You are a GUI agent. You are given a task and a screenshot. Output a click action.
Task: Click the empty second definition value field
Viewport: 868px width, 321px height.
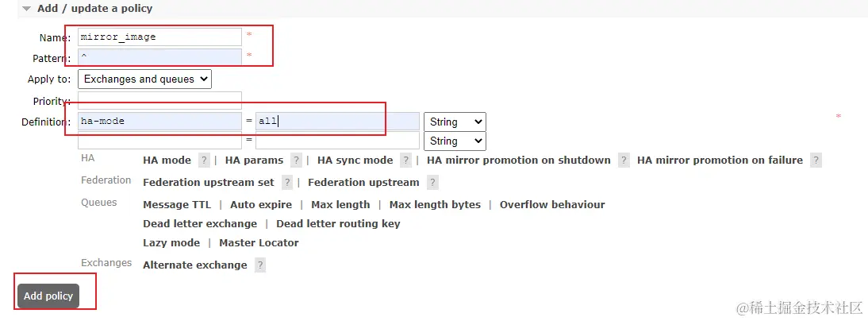click(338, 141)
